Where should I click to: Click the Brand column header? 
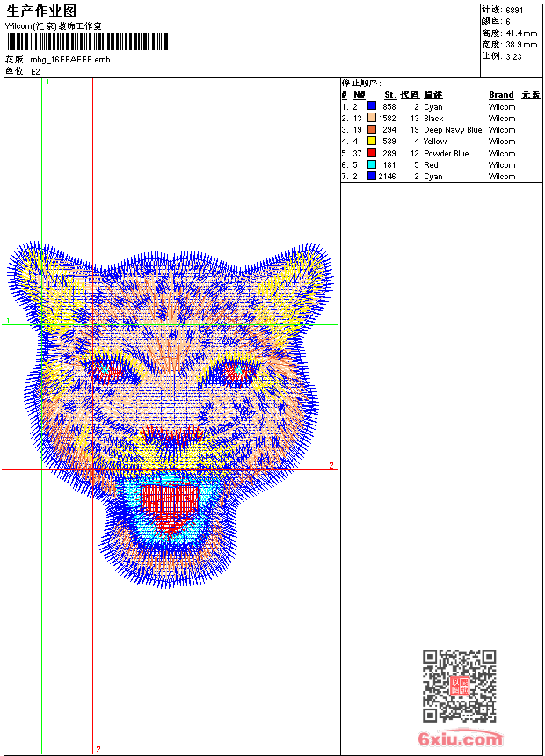click(501, 95)
